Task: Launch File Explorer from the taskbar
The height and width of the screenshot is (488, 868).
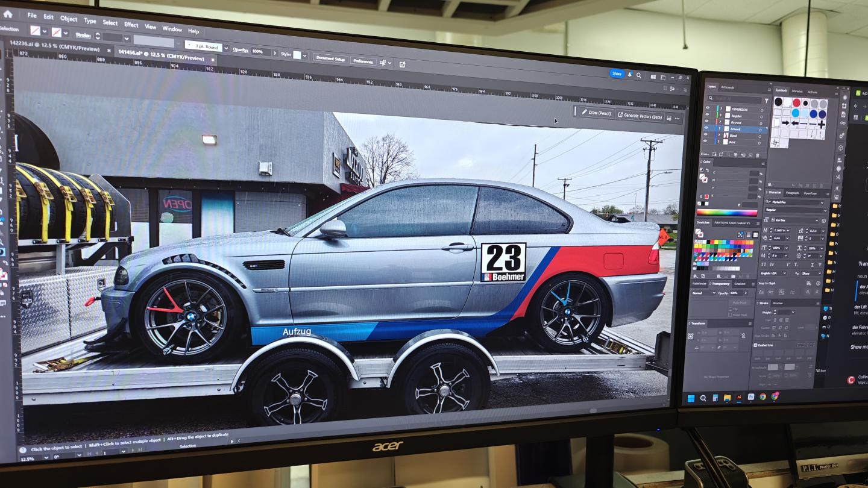Action: point(727,398)
